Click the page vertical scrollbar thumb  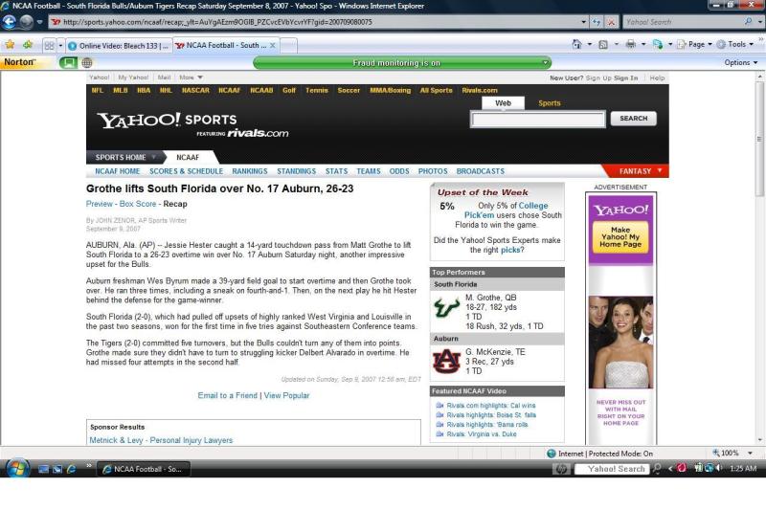pyautogui.click(x=759, y=140)
